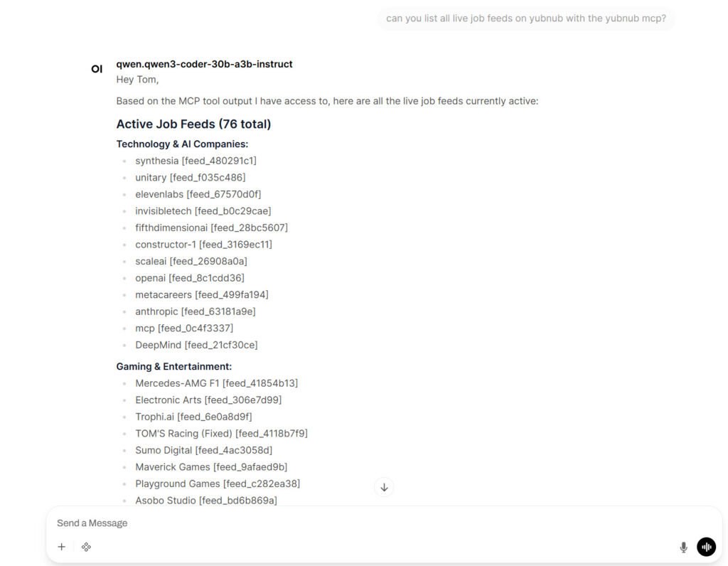
Task: Click the anthropic feed entry
Action: click(196, 311)
